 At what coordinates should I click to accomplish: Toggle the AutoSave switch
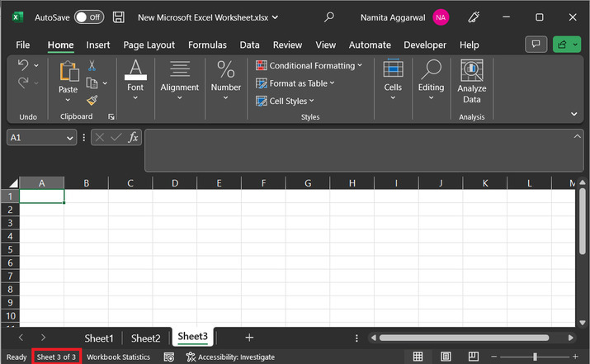click(x=89, y=17)
